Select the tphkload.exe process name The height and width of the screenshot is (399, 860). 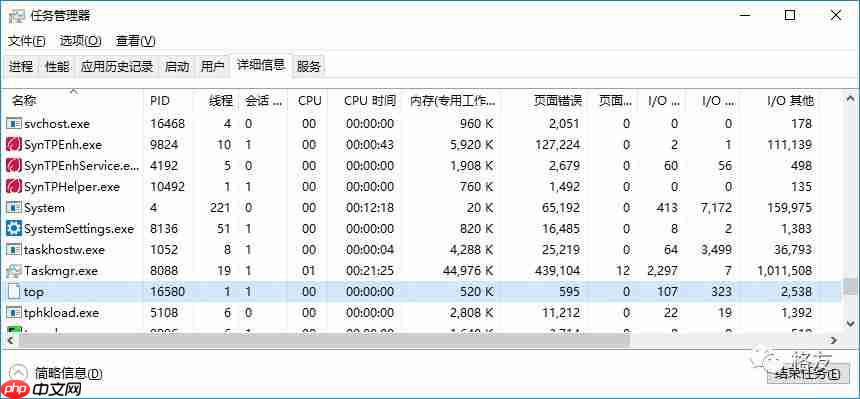click(x=61, y=312)
